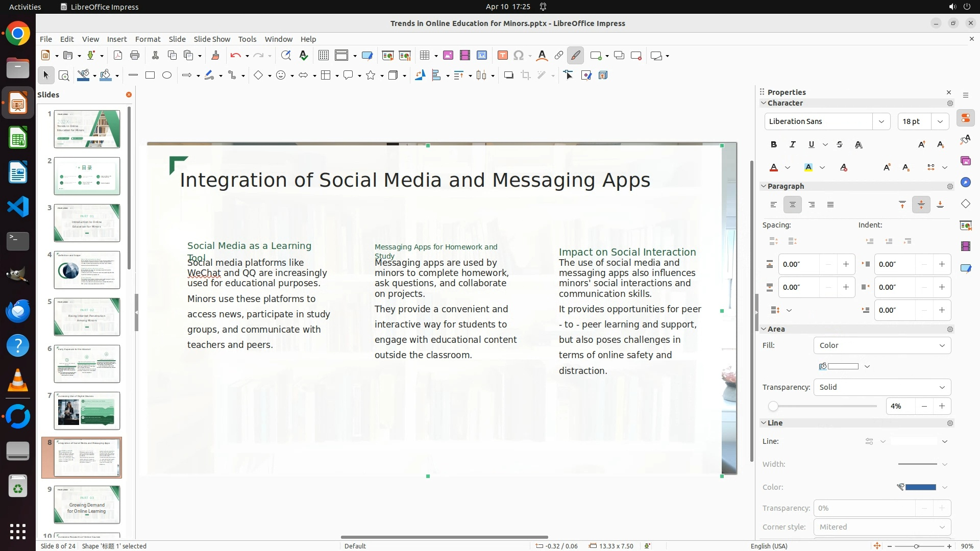
Task: Open the Format menu
Action: (148, 39)
